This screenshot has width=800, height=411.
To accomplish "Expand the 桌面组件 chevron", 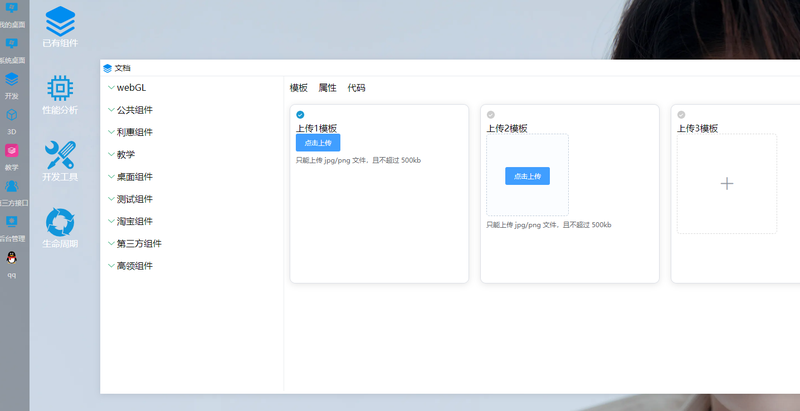I will point(111,176).
